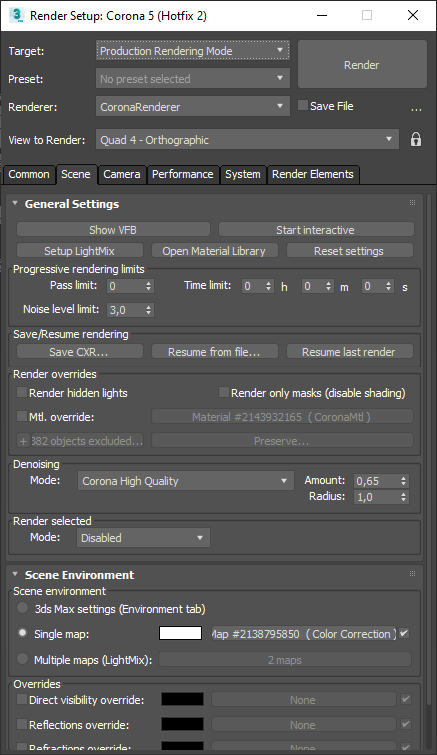Switch to the Performance tab
Viewport: 437px width, 755px height.
(182, 174)
